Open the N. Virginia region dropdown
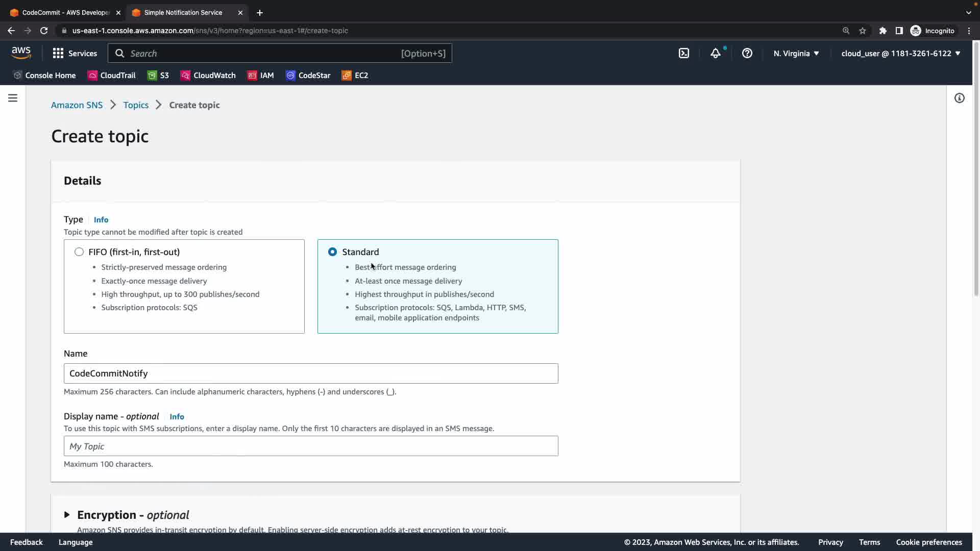Image resolution: width=980 pixels, height=551 pixels. [796, 54]
